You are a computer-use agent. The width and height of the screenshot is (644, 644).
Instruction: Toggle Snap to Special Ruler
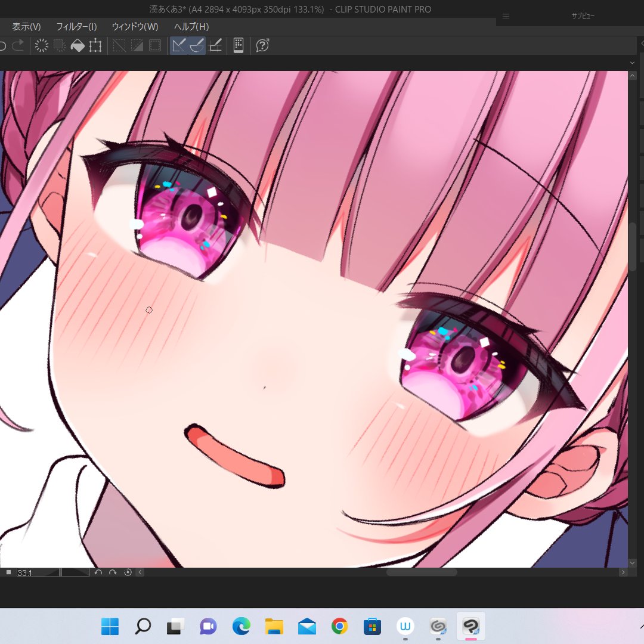pos(197,45)
